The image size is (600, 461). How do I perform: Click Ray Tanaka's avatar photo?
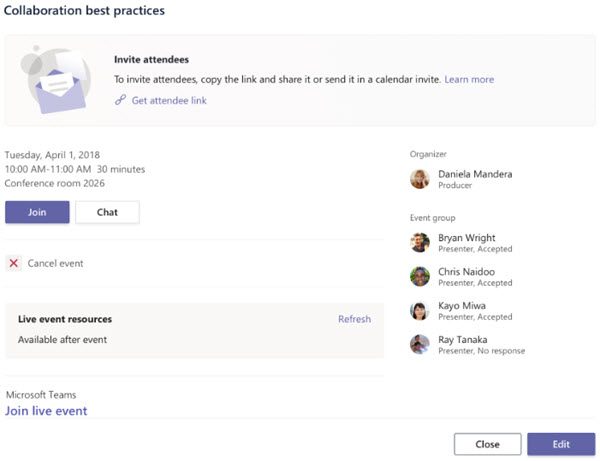420,345
